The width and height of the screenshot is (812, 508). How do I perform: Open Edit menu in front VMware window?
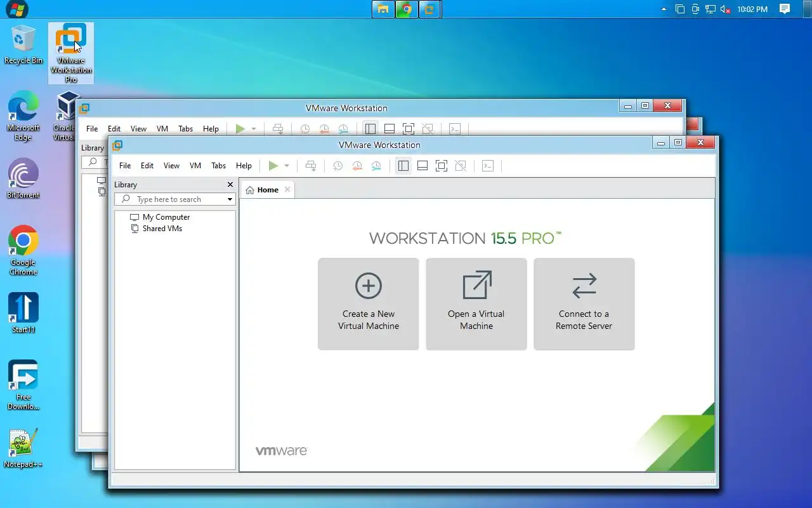(147, 166)
